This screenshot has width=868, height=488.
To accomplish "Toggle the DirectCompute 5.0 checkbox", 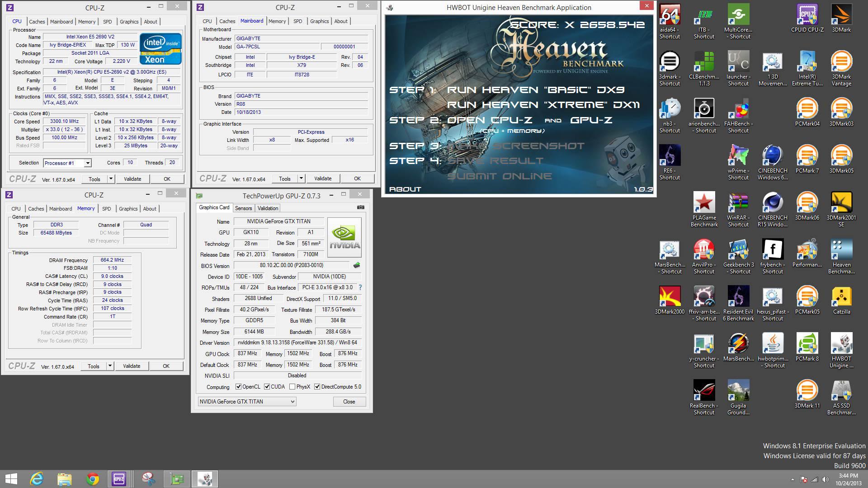I will [317, 387].
